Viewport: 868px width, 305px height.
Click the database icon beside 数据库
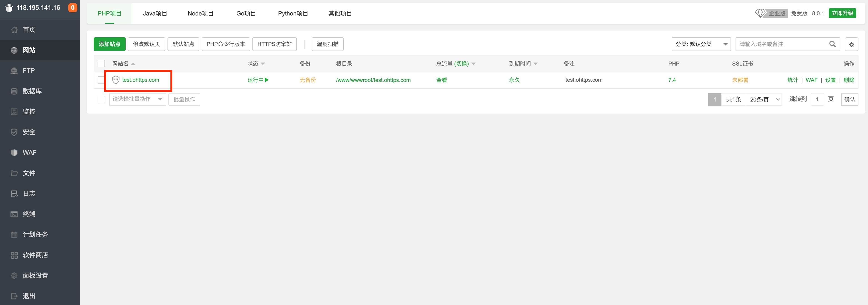(14, 91)
